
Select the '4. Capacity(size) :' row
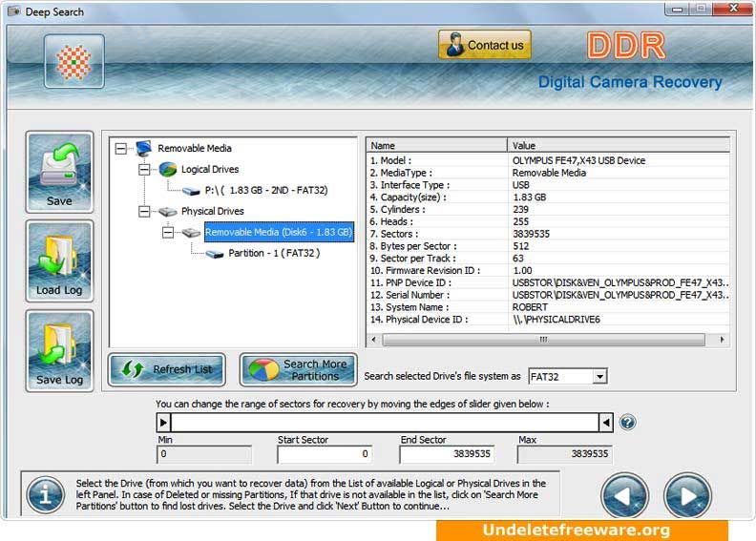tap(548, 198)
